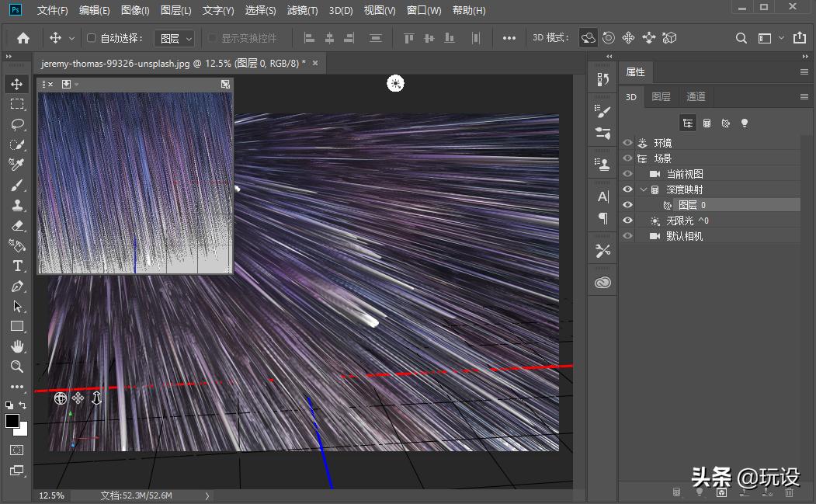The height and width of the screenshot is (504, 816).
Task: Select the Zoom tool
Action: point(17,367)
